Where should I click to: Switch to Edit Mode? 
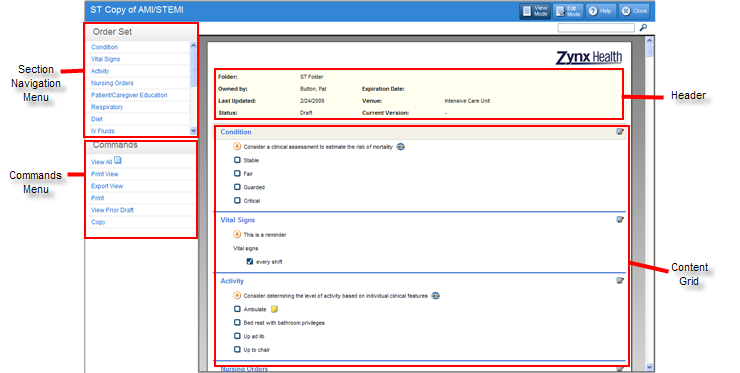click(568, 11)
